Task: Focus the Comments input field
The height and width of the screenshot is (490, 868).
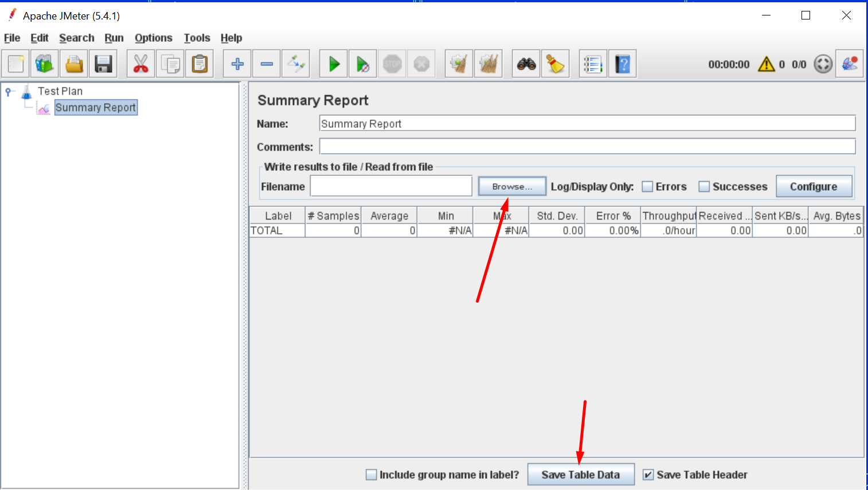Action: pos(588,147)
